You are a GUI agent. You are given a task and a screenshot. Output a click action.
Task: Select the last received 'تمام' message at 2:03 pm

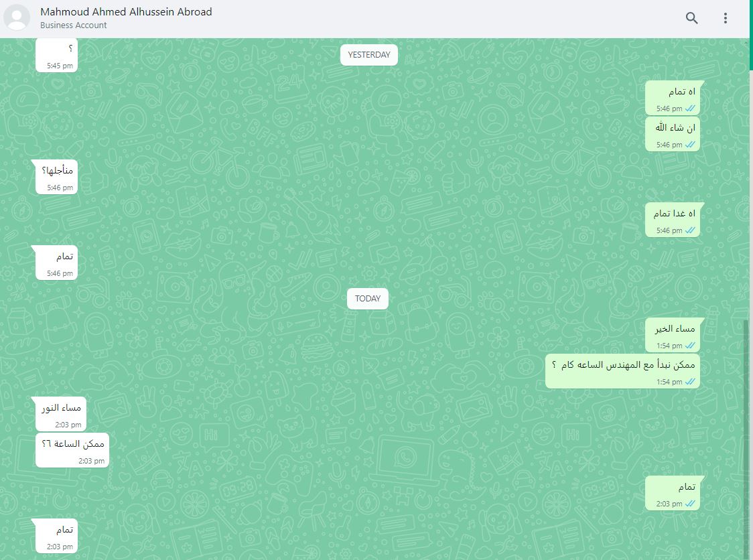tap(56, 536)
